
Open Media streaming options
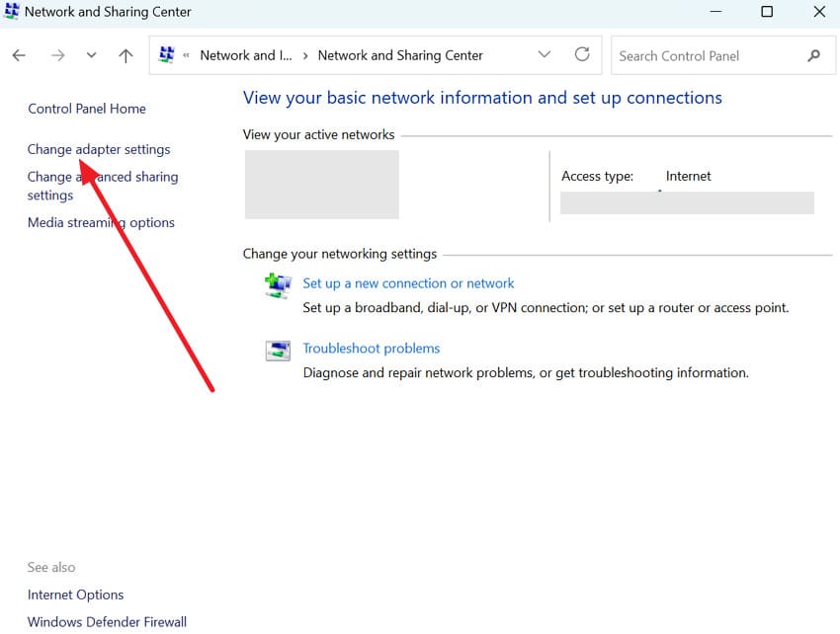tap(101, 223)
